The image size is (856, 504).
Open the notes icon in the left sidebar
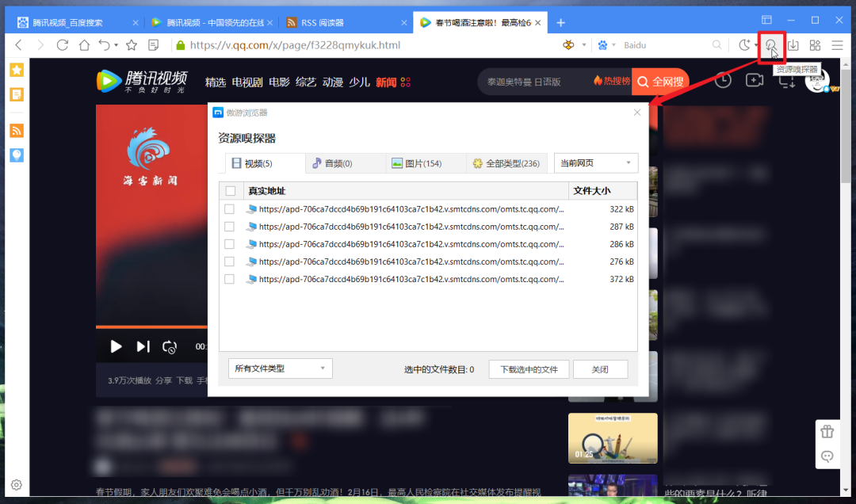17,94
